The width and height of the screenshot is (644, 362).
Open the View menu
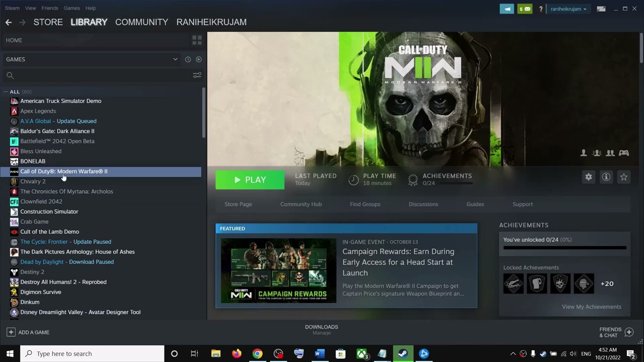click(x=31, y=8)
